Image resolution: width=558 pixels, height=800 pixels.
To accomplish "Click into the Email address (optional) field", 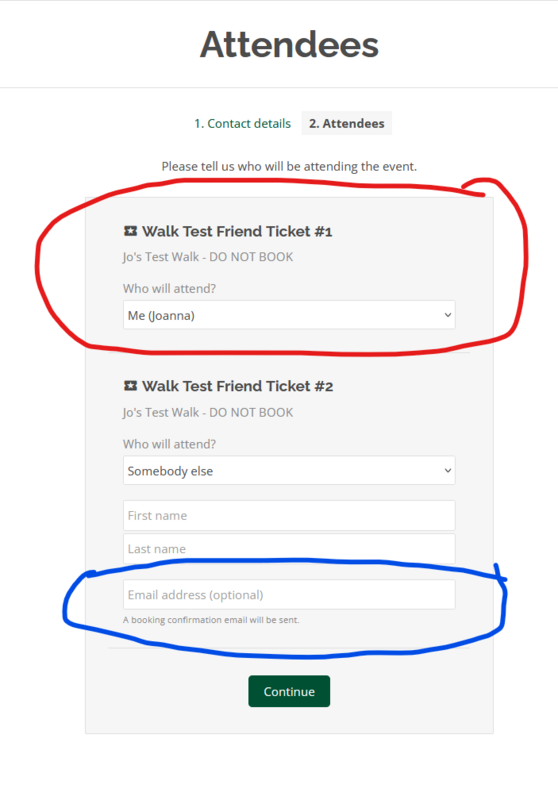I will point(289,594).
